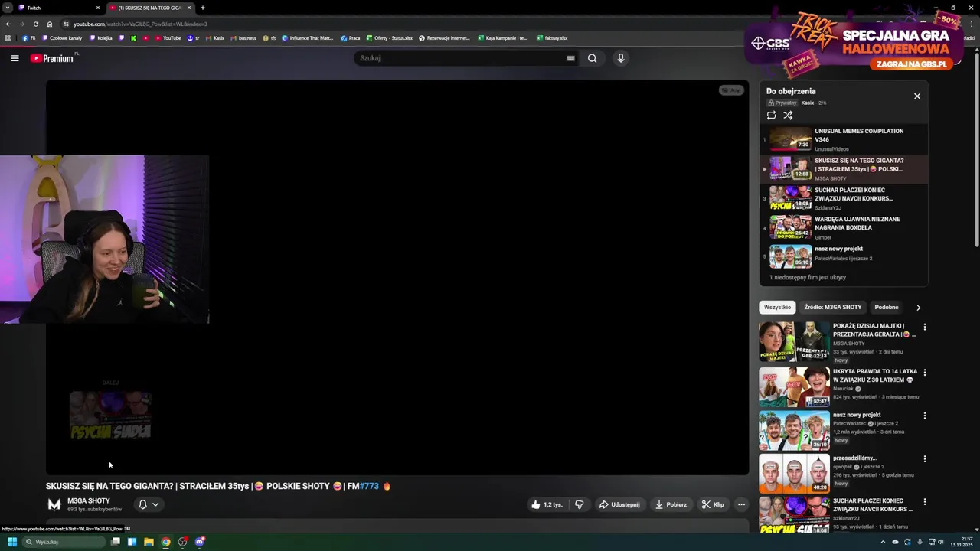Open more actions ellipsis under video
This screenshot has width=980, height=551.
[x=741, y=504]
